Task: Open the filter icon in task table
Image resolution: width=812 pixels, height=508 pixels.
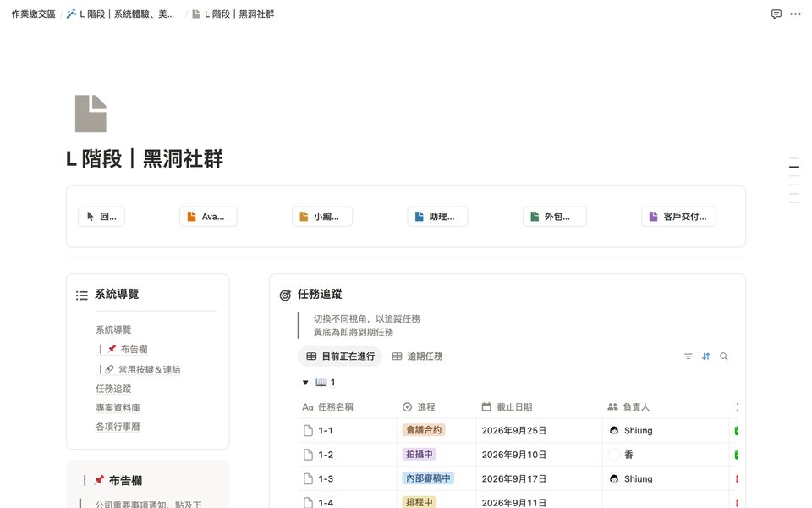Action: pos(688,356)
